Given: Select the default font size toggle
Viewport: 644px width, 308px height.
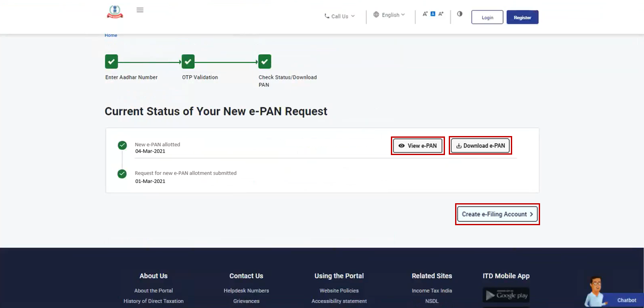Looking at the screenshot, I should click(432, 14).
